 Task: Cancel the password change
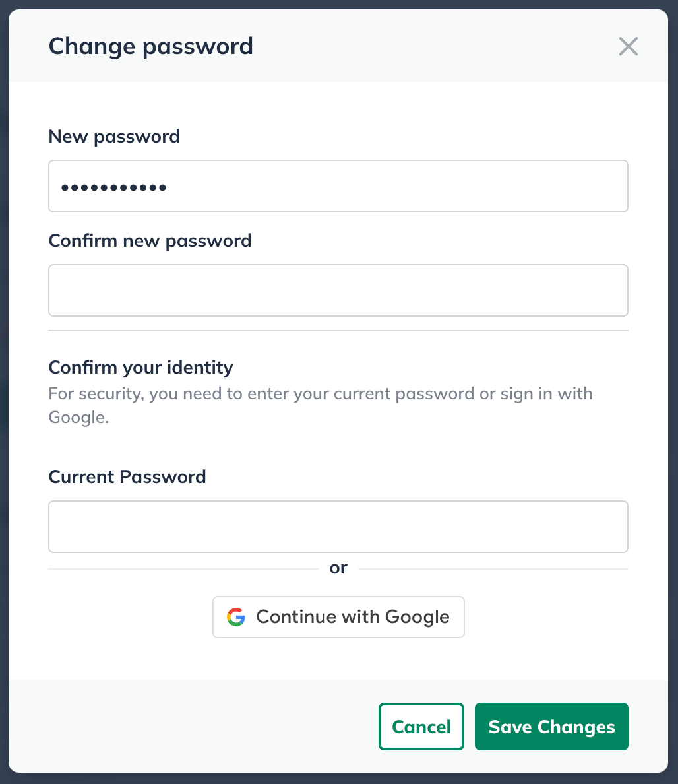(x=421, y=727)
